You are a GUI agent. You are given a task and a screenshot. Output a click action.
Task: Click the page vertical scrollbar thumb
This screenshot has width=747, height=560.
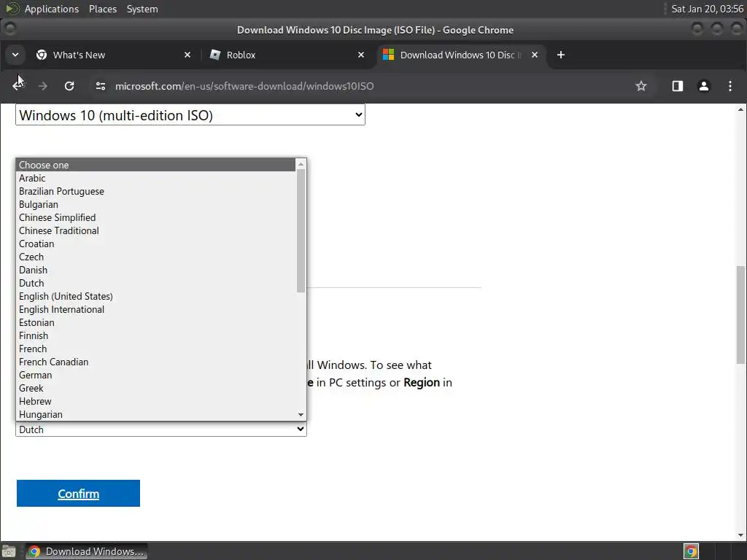740,315
